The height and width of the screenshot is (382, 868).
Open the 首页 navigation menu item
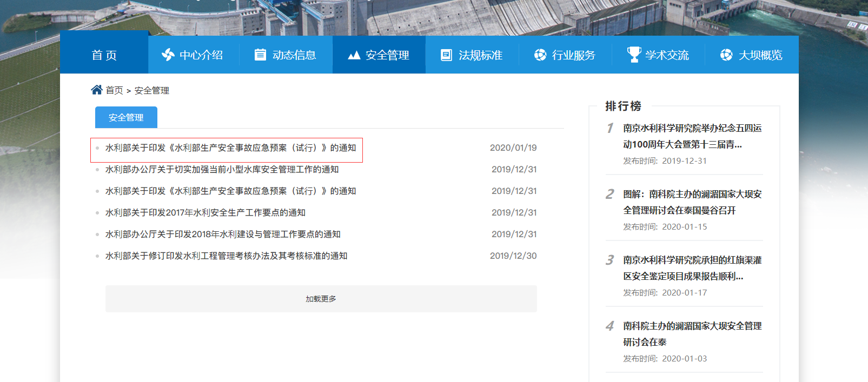(x=104, y=55)
